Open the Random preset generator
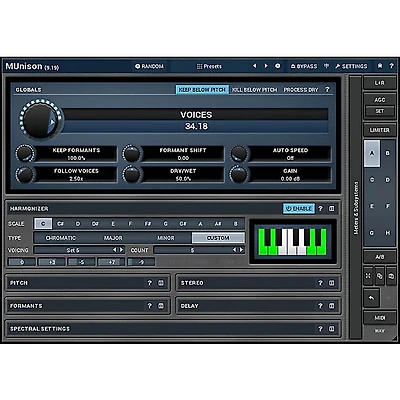This screenshot has width=400, height=400. click(149, 66)
